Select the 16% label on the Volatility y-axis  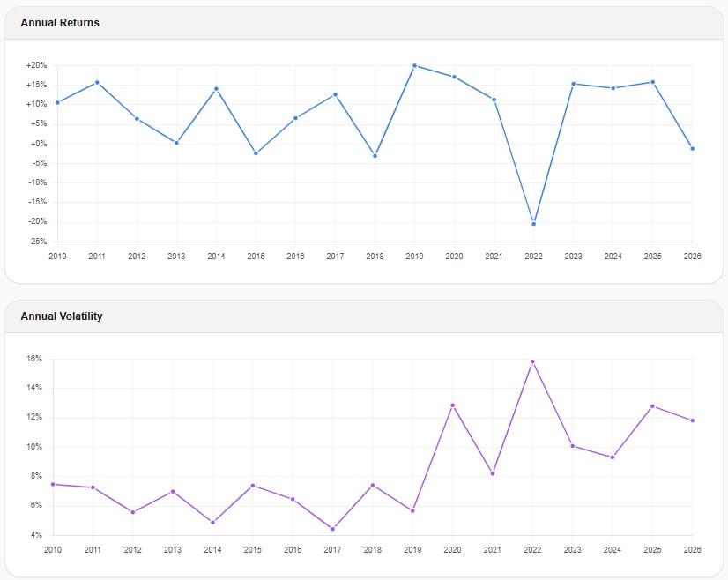click(35, 359)
